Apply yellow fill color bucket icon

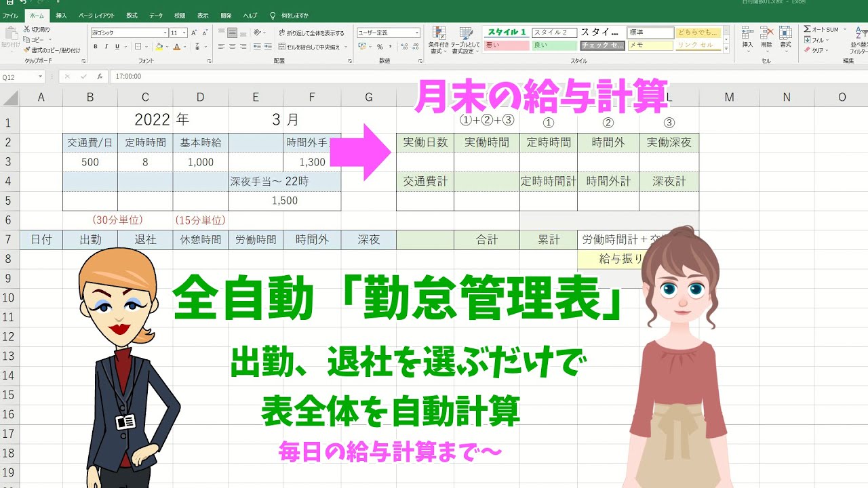coord(159,47)
